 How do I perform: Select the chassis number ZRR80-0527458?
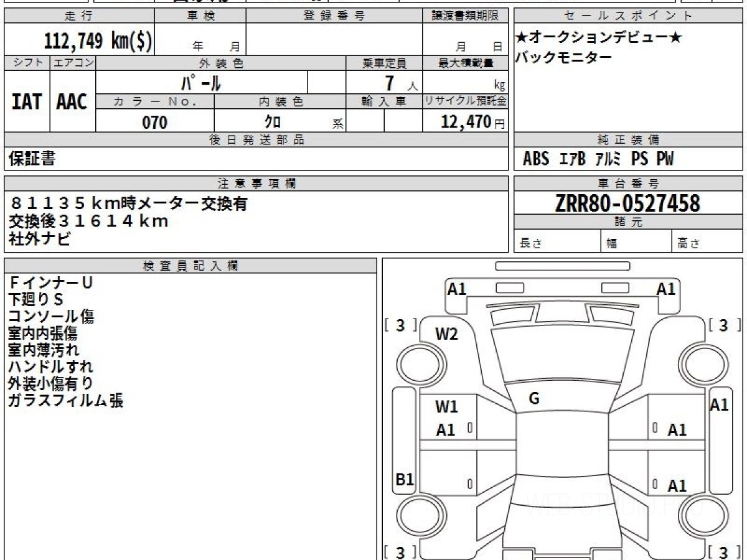pyautogui.click(x=627, y=203)
